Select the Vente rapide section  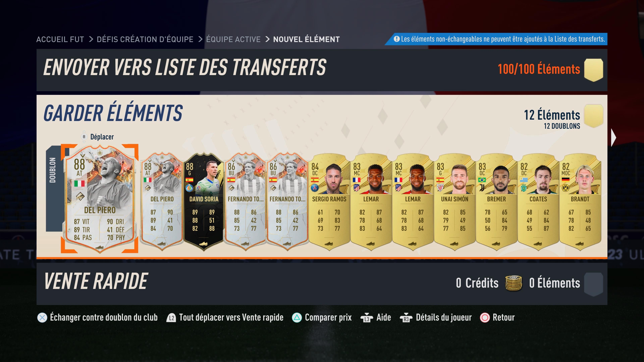[322, 284]
